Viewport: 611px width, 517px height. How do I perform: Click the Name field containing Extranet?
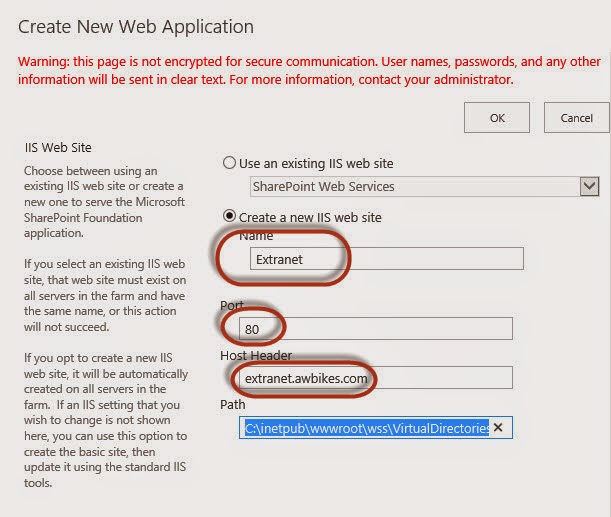[x=387, y=259]
